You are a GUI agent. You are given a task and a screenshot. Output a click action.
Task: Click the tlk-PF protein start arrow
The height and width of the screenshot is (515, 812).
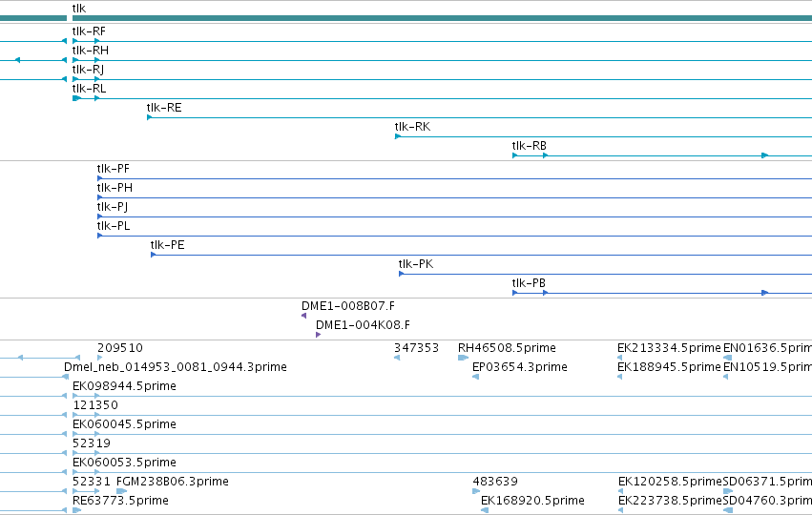point(100,178)
